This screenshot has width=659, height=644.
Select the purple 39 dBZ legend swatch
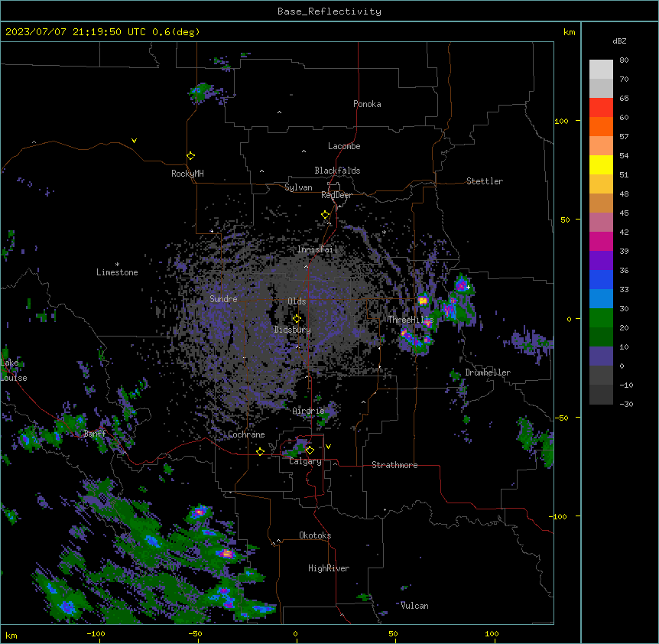[x=601, y=261]
